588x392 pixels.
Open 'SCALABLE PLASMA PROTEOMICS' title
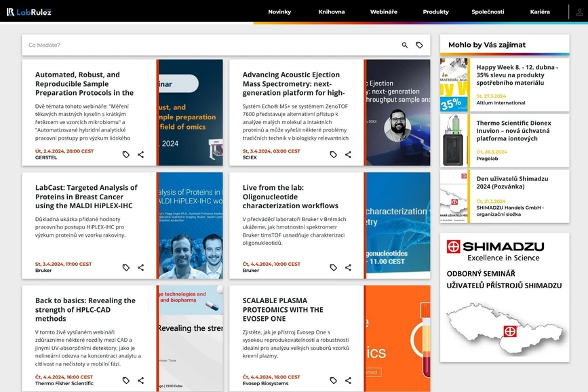click(283, 309)
